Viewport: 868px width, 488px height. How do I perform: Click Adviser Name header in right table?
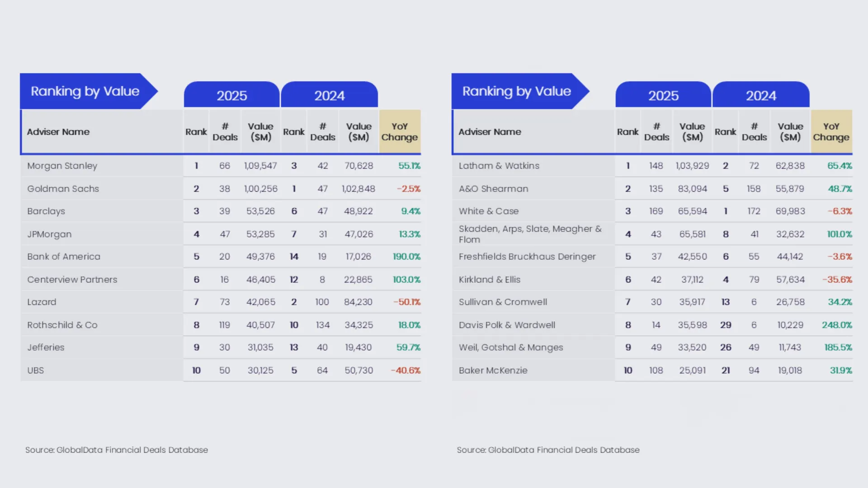coord(490,132)
